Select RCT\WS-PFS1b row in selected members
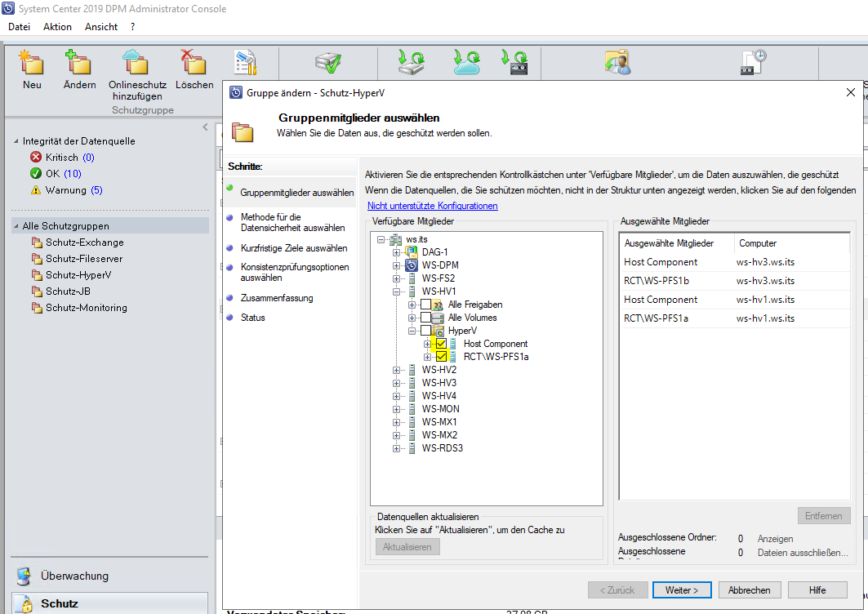Viewport: 868px width, 614px height. 735,281
